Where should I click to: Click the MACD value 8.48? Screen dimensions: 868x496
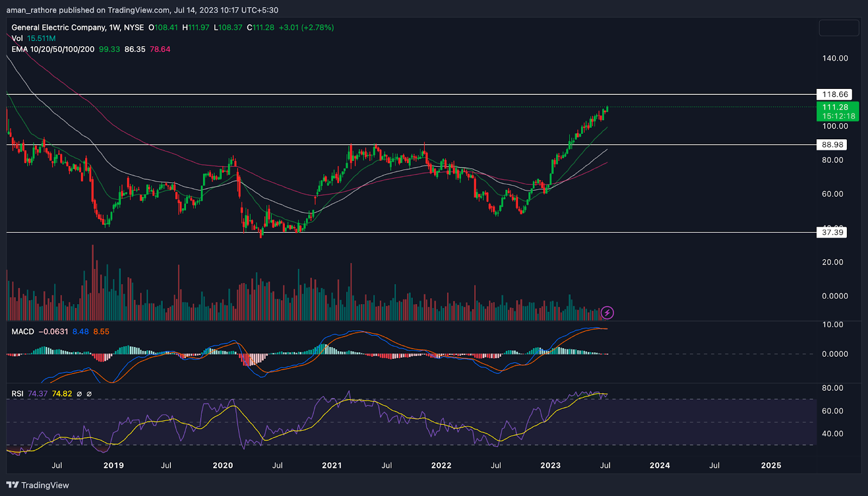click(80, 331)
